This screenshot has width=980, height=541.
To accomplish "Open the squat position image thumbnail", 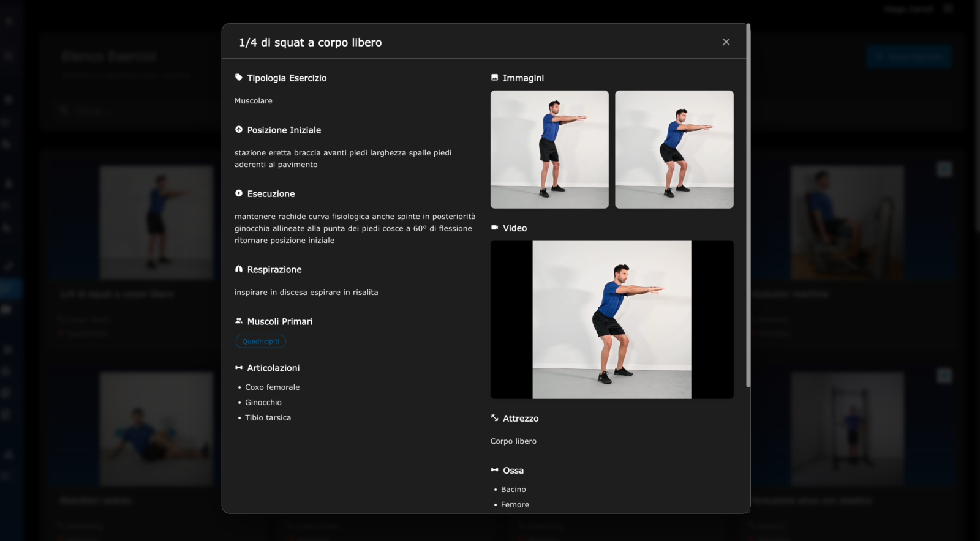I will point(674,149).
